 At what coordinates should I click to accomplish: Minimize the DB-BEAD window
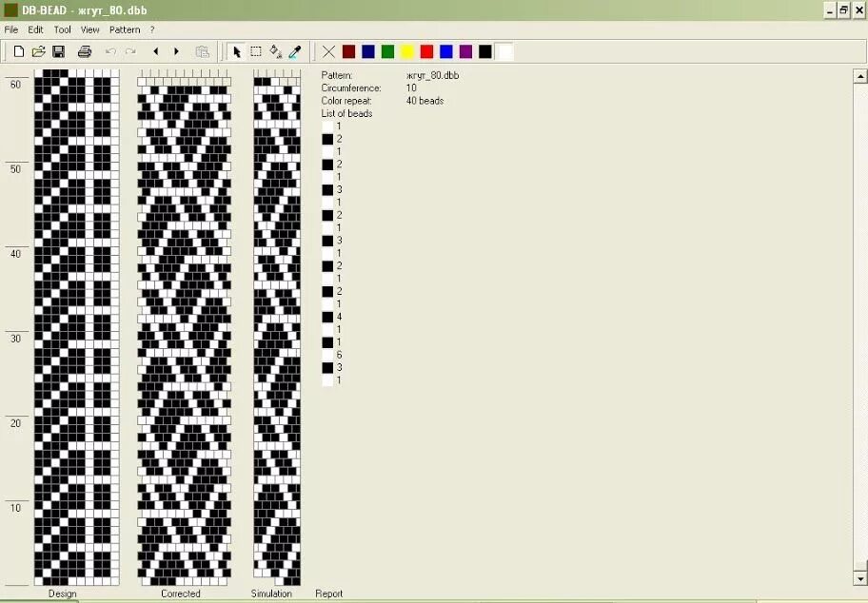pos(829,10)
